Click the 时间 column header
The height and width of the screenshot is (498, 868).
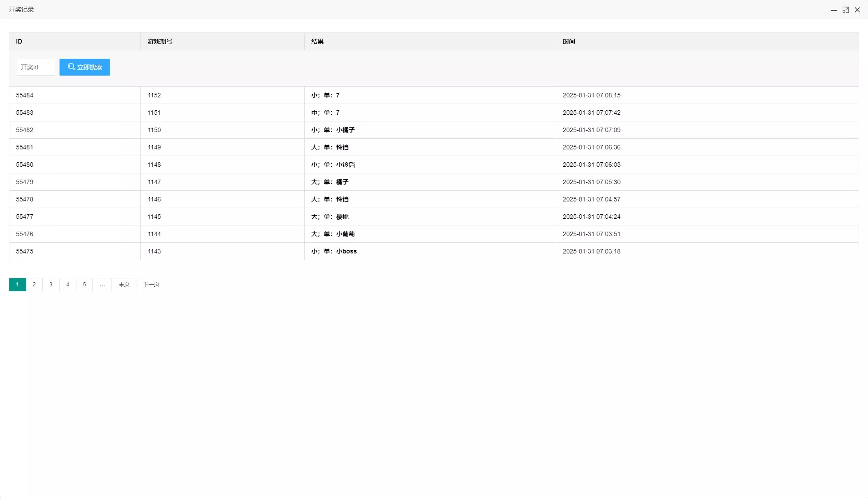tap(569, 41)
